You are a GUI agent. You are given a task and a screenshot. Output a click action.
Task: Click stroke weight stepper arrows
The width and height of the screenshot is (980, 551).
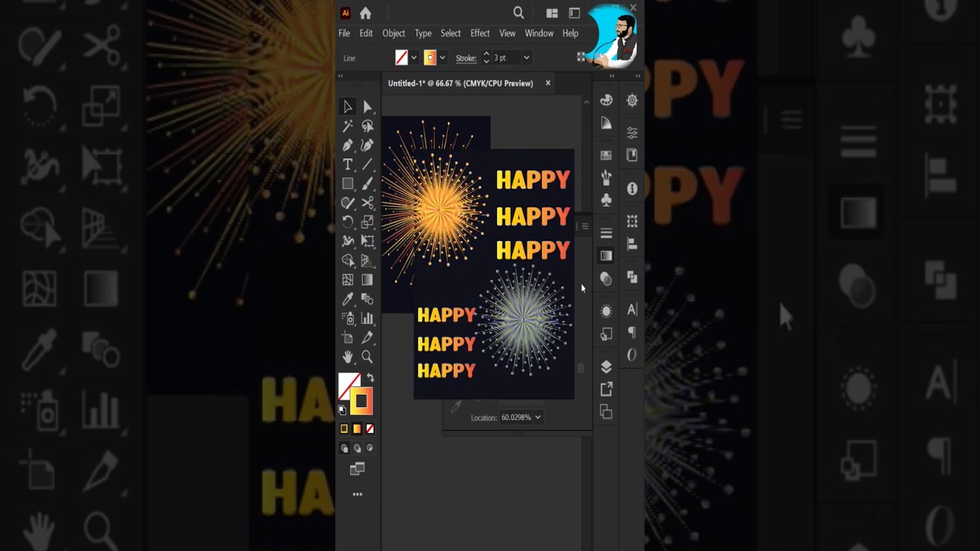pyautogui.click(x=486, y=57)
